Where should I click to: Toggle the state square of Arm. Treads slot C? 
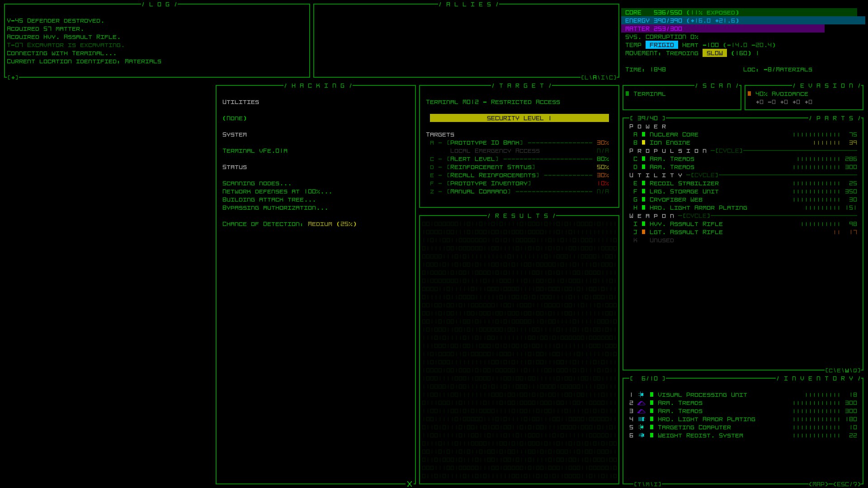tap(643, 159)
